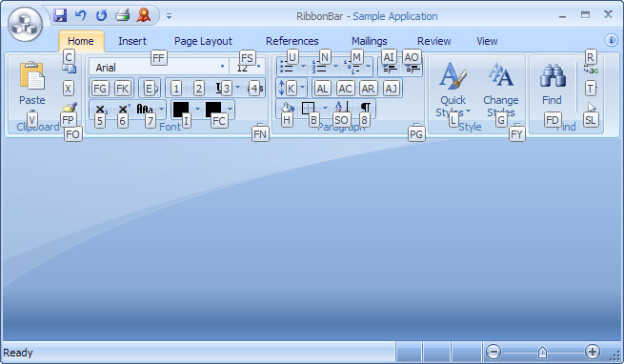Toggle the subscript X₂ button

[x=101, y=110]
